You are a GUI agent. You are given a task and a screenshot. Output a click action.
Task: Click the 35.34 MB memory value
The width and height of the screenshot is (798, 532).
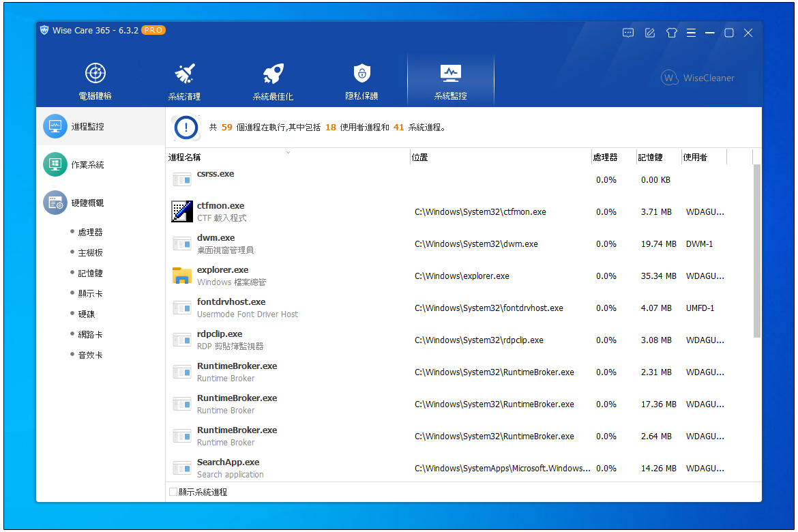[659, 276]
